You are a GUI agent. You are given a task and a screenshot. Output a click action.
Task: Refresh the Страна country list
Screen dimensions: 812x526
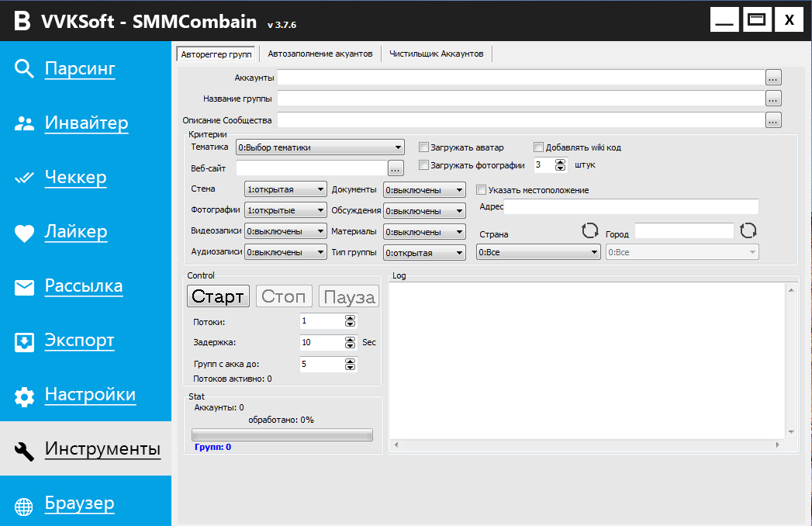click(x=589, y=230)
